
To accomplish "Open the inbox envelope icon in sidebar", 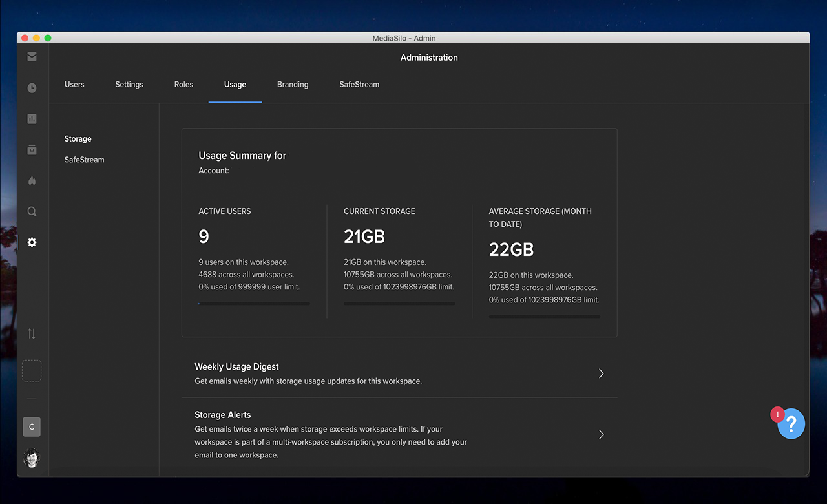I will [32, 57].
